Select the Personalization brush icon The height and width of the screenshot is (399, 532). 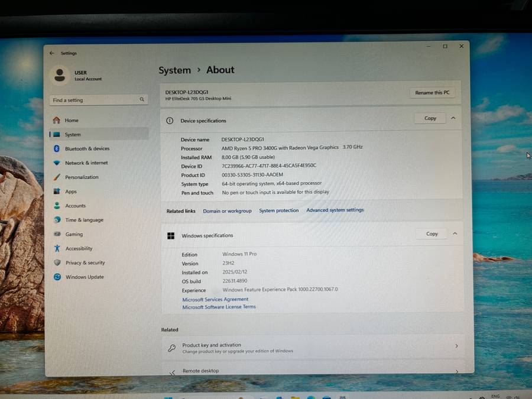pos(57,177)
